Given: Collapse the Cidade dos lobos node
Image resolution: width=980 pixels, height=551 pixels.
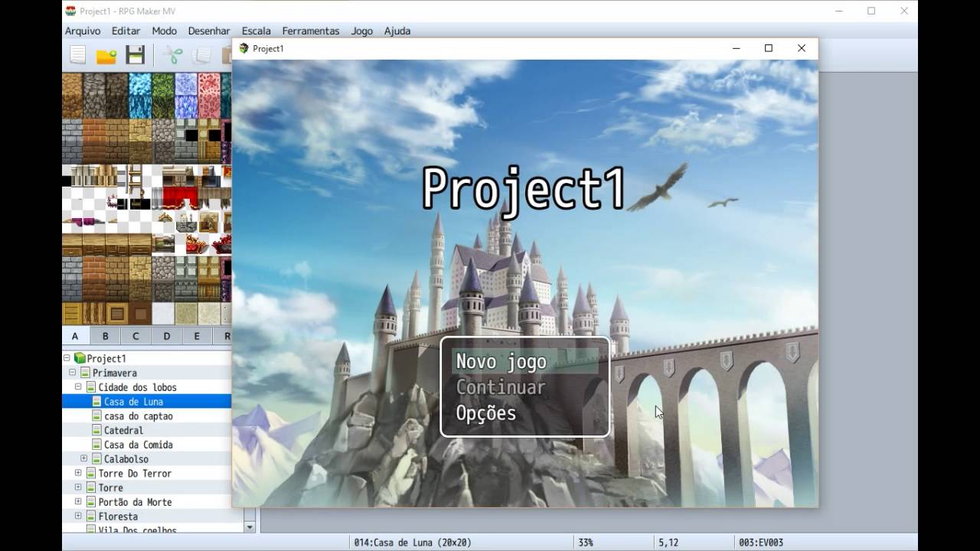Looking at the screenshot, I should coord(78,387).
